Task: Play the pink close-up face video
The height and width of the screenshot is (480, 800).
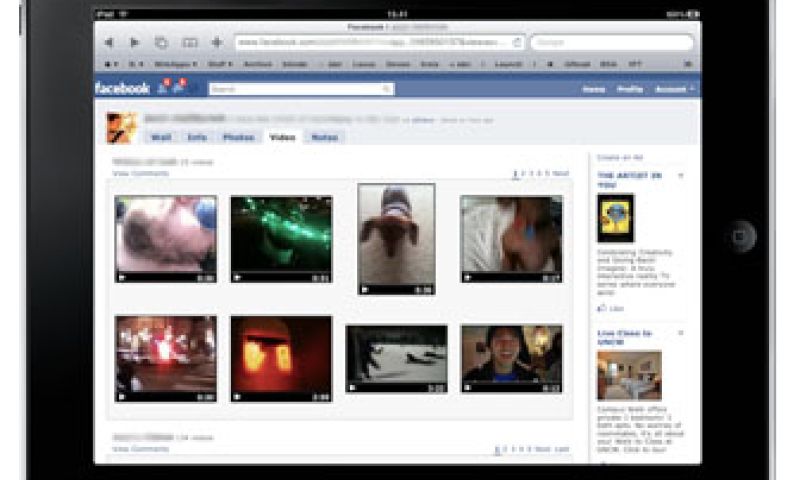Action: click(165, 239)
